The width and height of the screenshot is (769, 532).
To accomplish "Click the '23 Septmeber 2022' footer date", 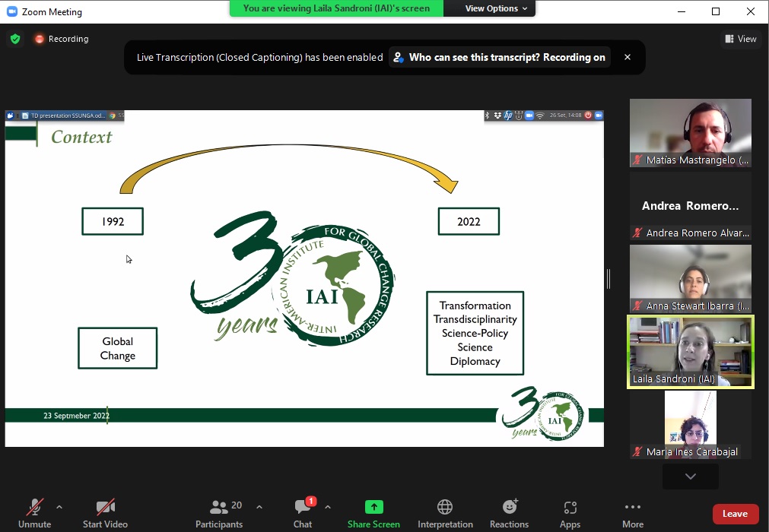I will [77, 416].
